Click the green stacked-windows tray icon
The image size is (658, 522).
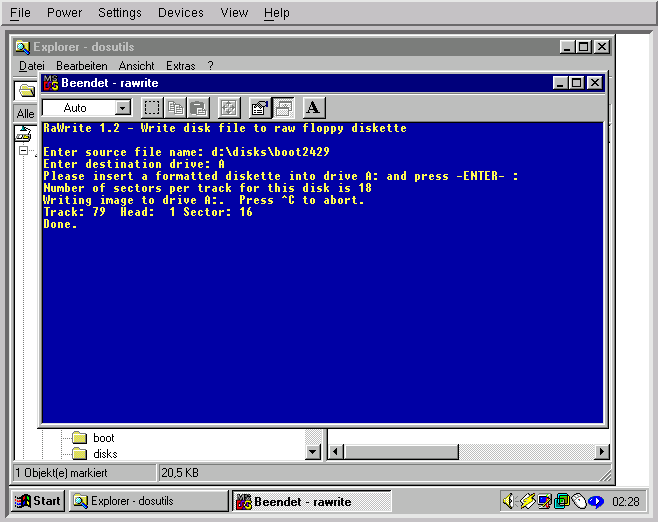point(562,501)
